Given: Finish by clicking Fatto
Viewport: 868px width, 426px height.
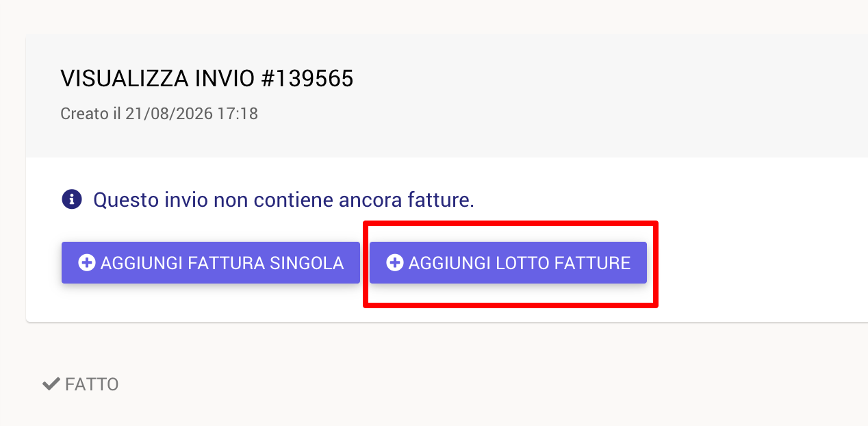Looking at the screenshot, I should [x=81, y=384].
